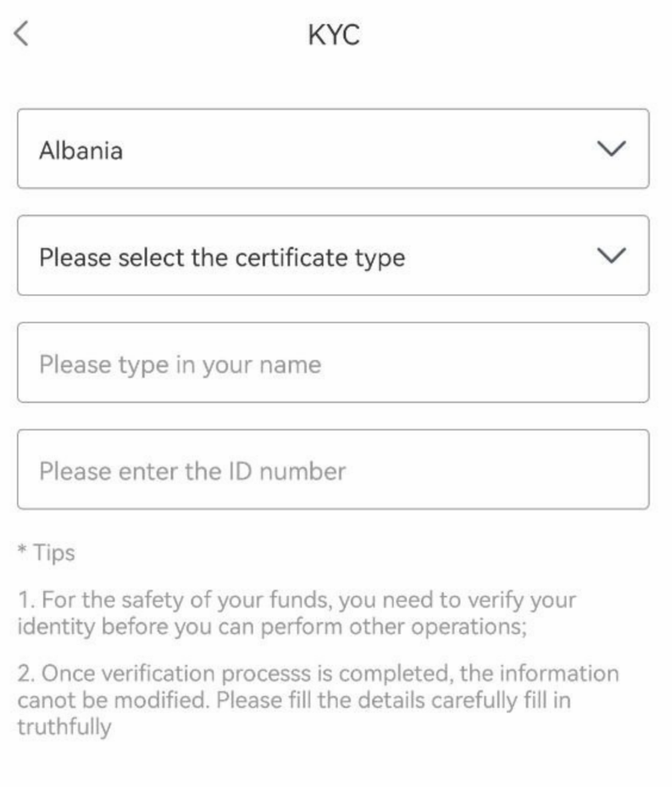The image size is (672, 787).
Task: Click the 'Please type in your name' placeholder
Action: tap(180, 365)
